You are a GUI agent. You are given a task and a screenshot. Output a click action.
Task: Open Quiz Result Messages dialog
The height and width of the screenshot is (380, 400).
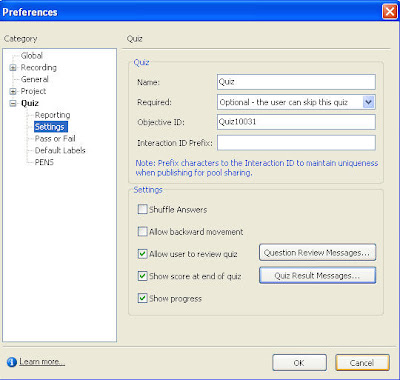coord(317,275)
